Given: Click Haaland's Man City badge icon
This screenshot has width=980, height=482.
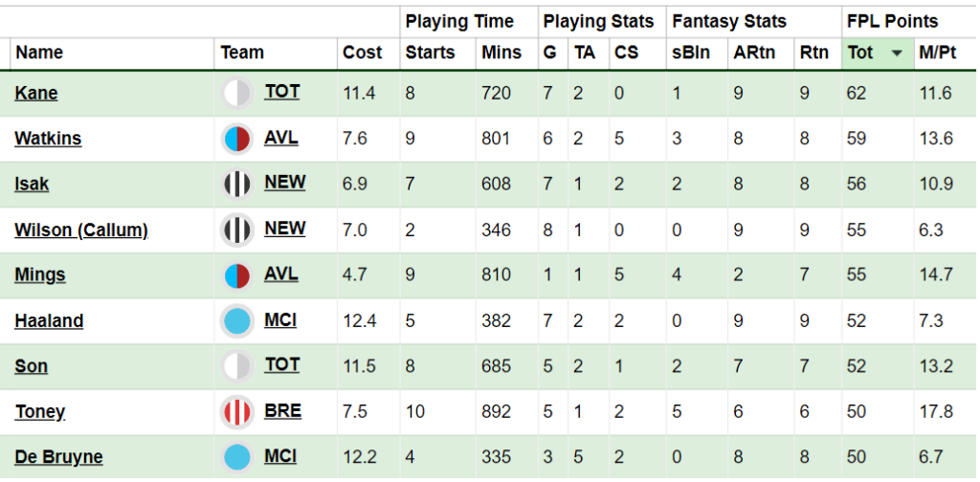Looking at the screenshot, I should (x=236, y=320).
